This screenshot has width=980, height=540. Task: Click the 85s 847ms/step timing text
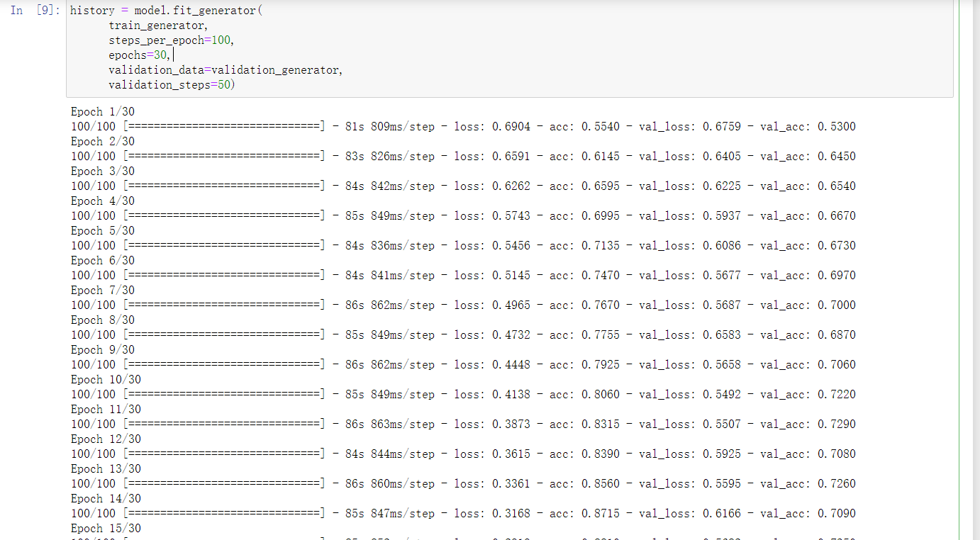click(390, 514)
